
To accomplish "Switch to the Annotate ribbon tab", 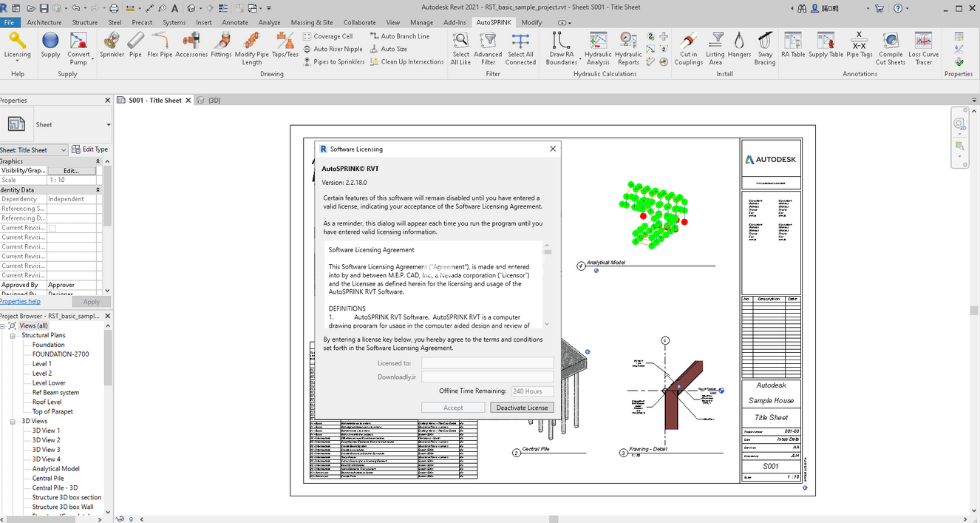I will (235, 22).
